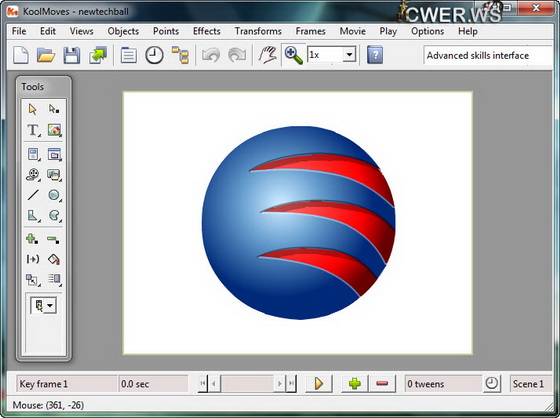Add a key frame with the green plus button
Screen dimensions: 560x418
[x=355, y=384]
